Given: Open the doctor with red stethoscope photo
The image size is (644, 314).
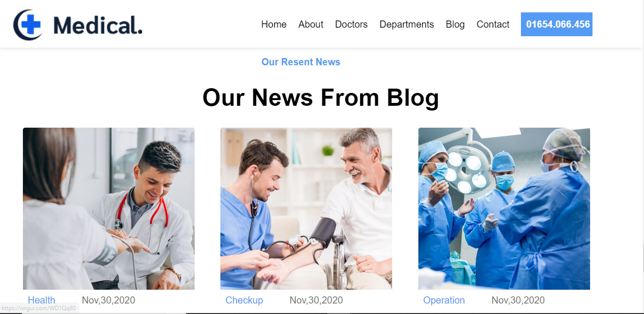Looking at the screenshot, I should point(109,209).
